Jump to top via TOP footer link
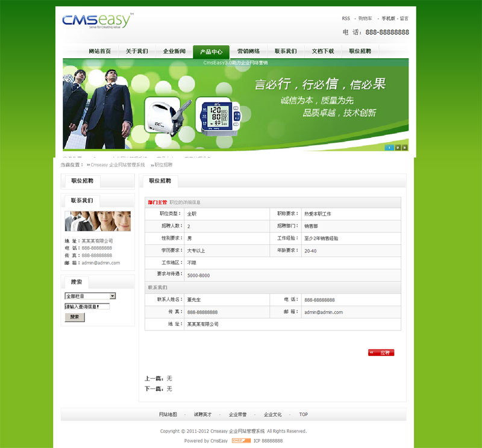 click(x=304, y=414)
